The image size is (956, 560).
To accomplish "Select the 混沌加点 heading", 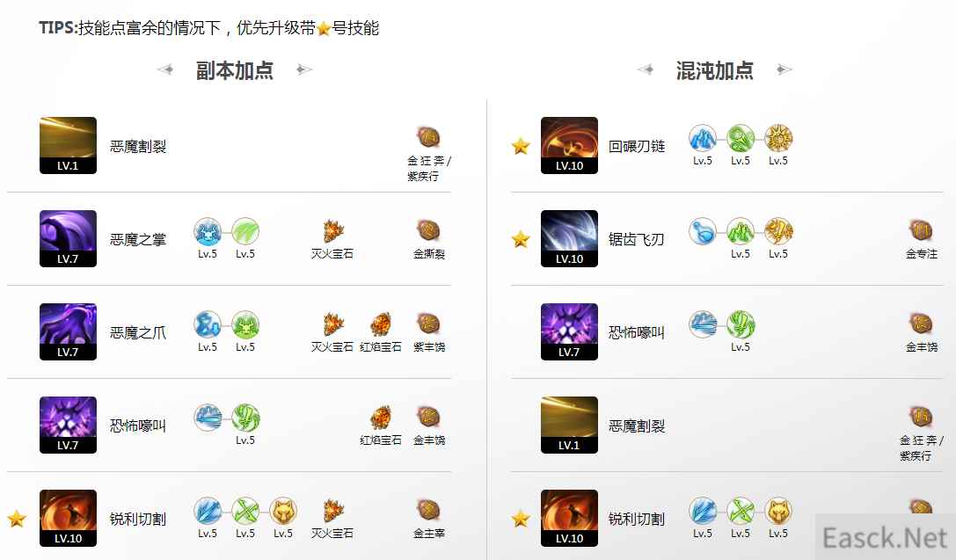I will tap(714, 70).
